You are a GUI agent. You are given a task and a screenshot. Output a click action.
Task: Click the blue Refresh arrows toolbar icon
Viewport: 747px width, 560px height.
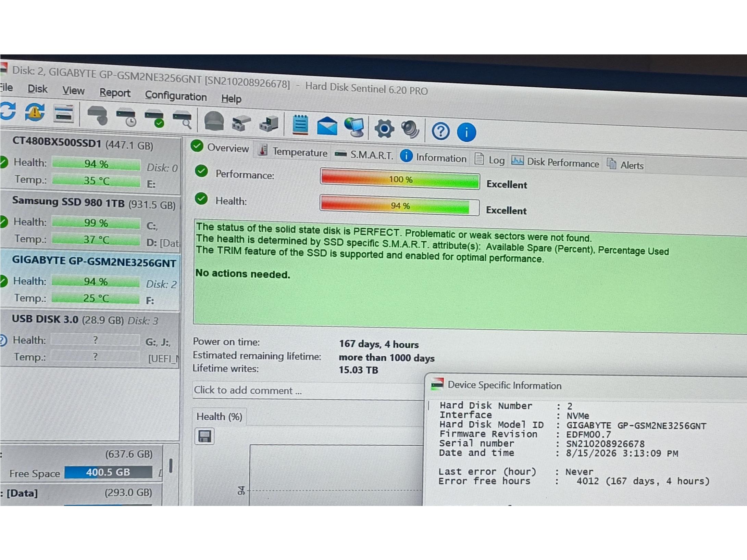[x=8, y=111]
